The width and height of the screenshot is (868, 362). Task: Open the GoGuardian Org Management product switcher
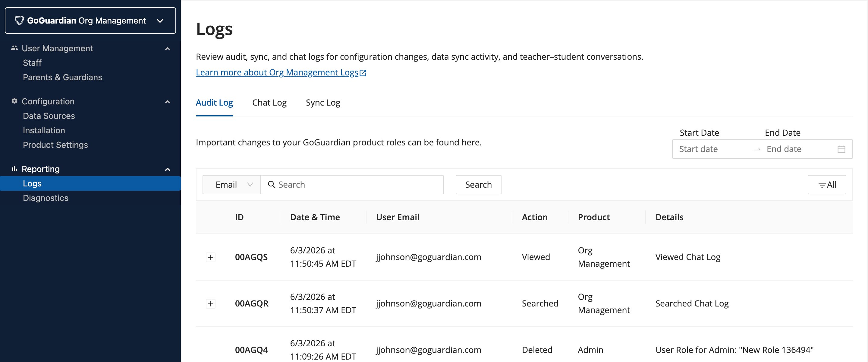(x=90, y=21)
